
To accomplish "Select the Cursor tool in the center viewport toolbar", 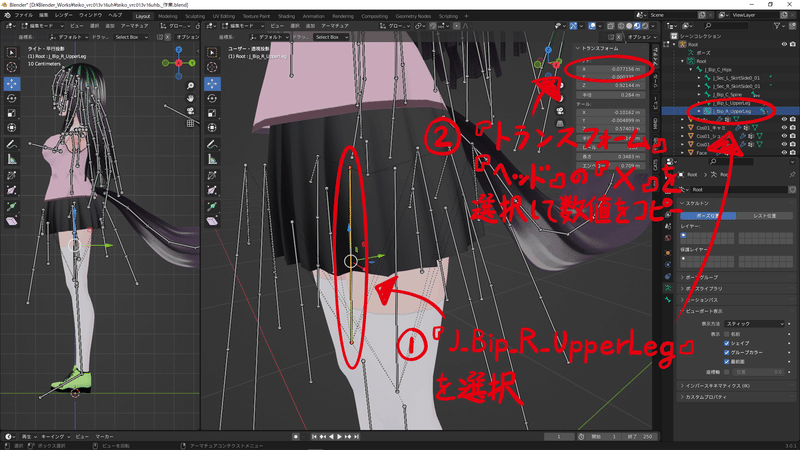I will [212, 67].
